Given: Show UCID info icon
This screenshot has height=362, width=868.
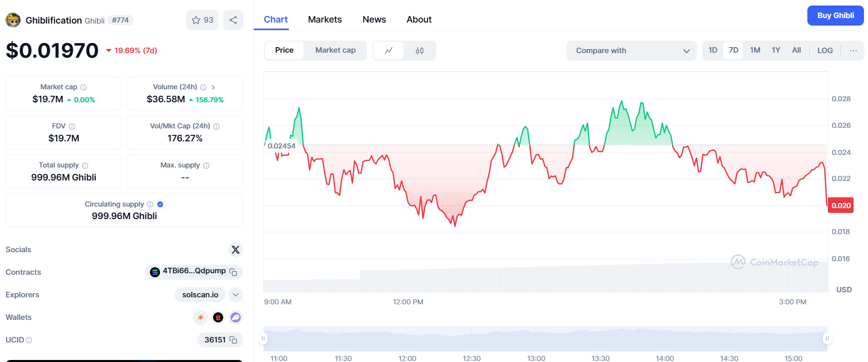Looking at the screenshot, I should coord(29,340).
